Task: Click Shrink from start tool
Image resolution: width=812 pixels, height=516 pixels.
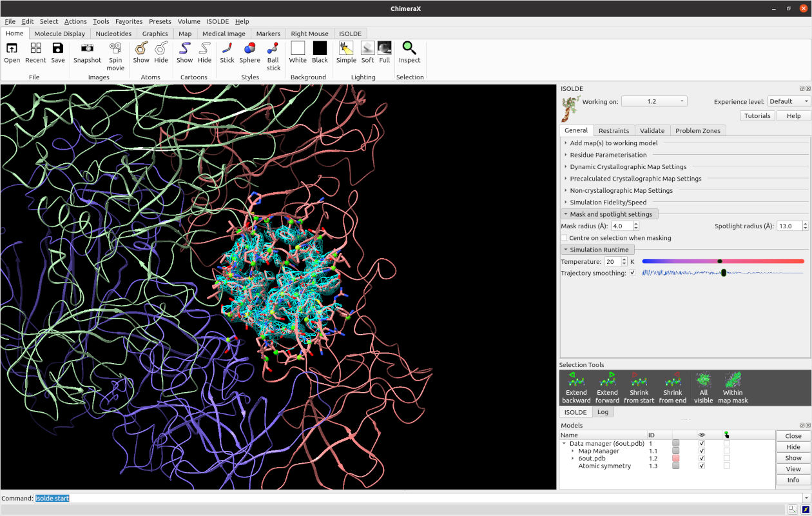Action: (x=639, y=388)
